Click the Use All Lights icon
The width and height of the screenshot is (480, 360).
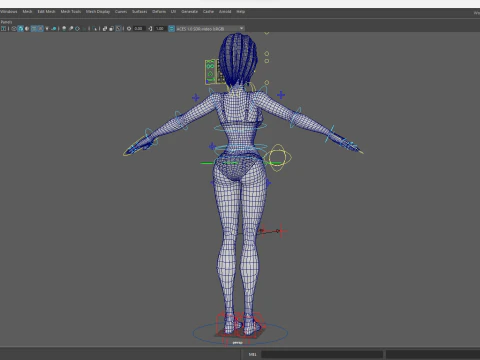pos(47,29)
